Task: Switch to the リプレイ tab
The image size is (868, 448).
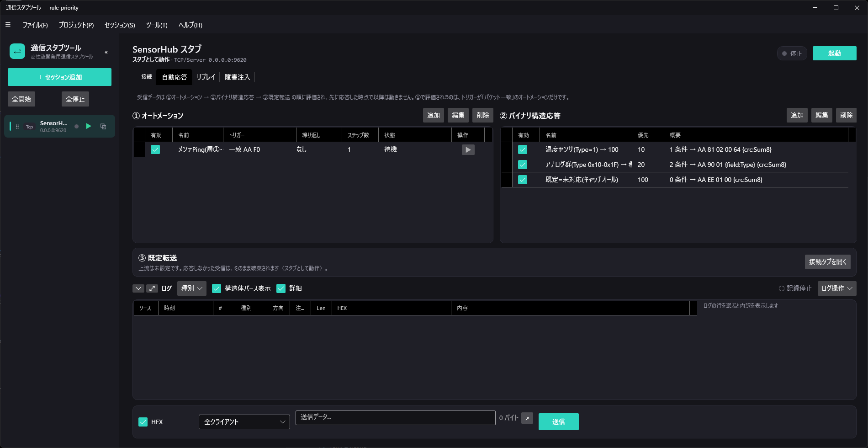Action: pyautogui.click(x=206, y=77)
